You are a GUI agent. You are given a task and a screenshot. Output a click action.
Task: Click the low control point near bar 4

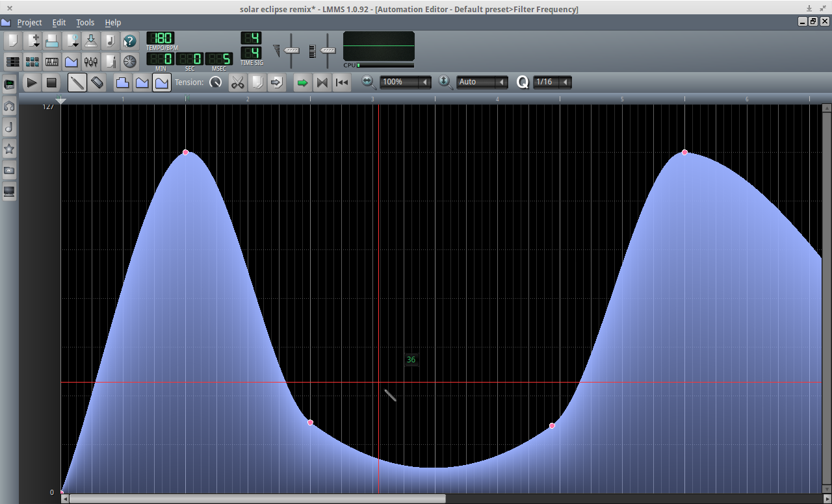(x=552, y=425)
